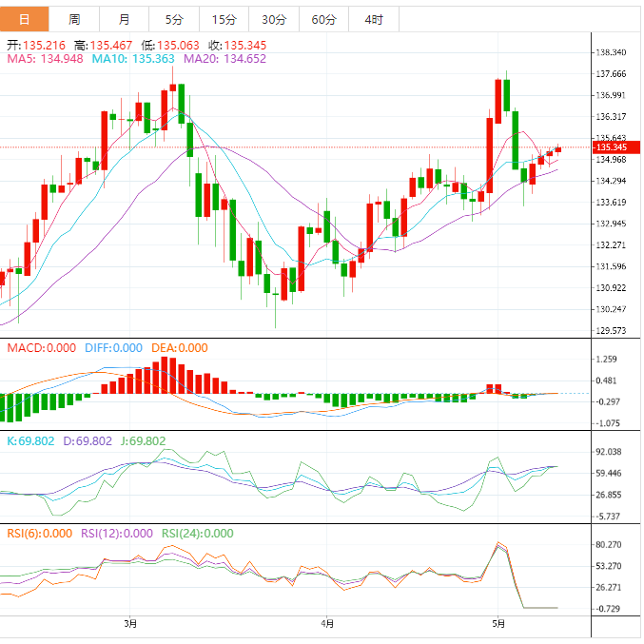
Task: Click the MA10 moving average label
Action: pos(133,59)
